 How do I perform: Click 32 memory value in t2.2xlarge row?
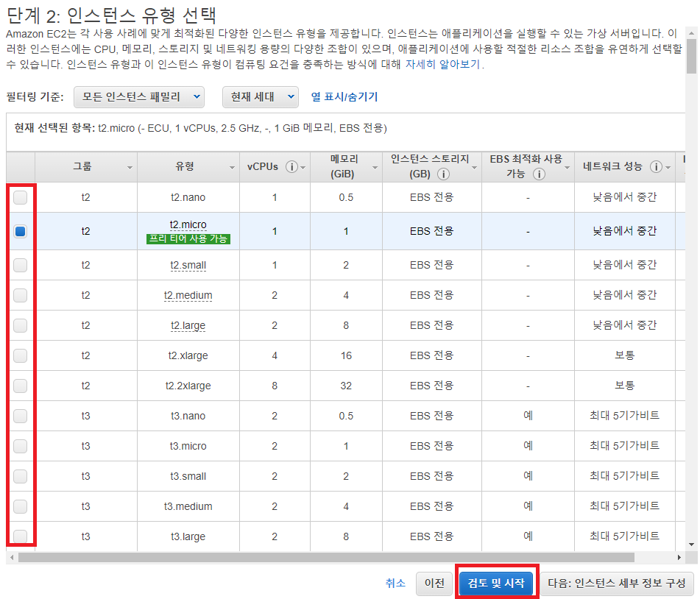[346, 386]
